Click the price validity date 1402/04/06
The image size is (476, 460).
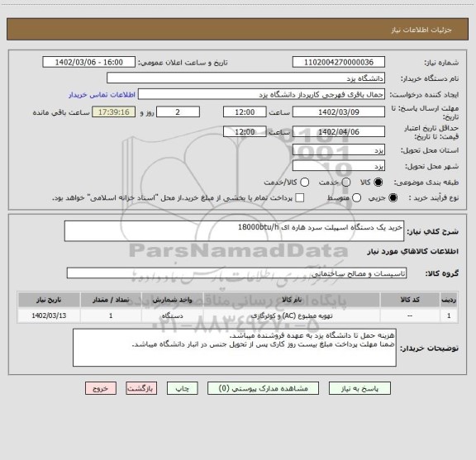coord(339,131)
